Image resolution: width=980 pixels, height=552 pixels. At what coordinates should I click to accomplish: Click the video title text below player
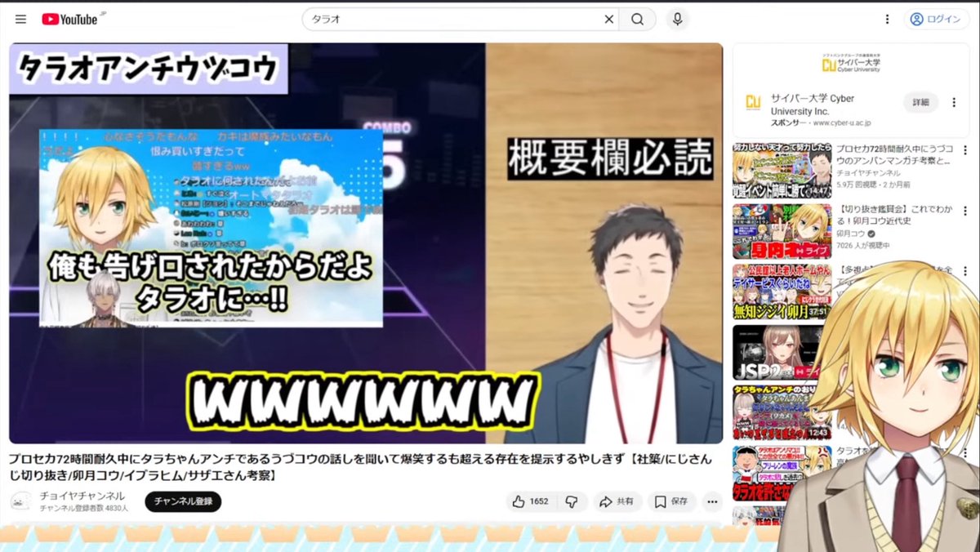[360, 466]
